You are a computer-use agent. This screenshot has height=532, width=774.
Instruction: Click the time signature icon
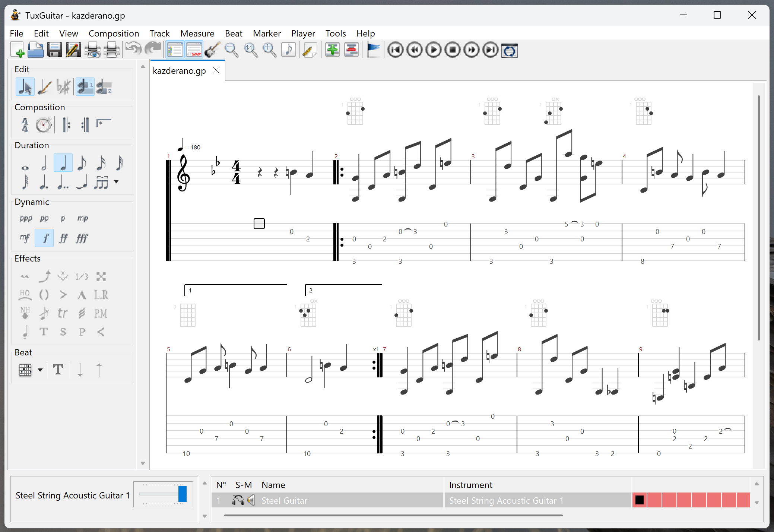coord(25,125)
